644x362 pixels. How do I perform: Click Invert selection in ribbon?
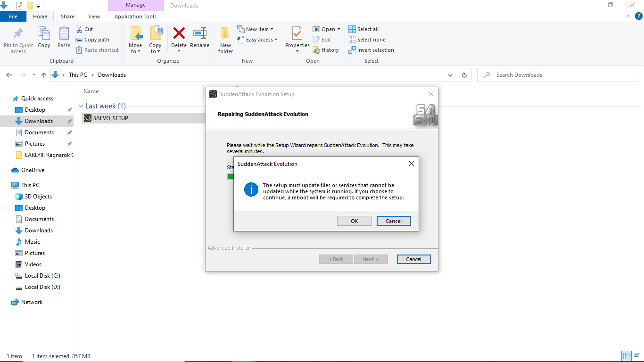tap(371, 50)
